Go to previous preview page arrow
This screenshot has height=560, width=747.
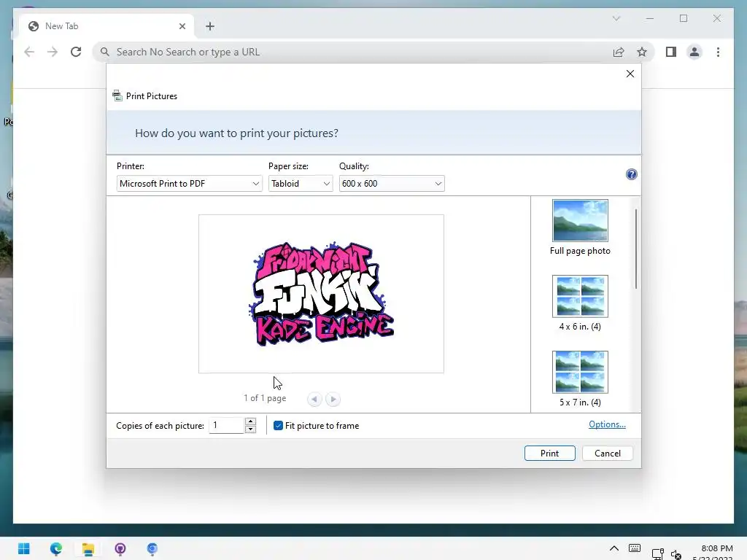[x=314, y=399]
